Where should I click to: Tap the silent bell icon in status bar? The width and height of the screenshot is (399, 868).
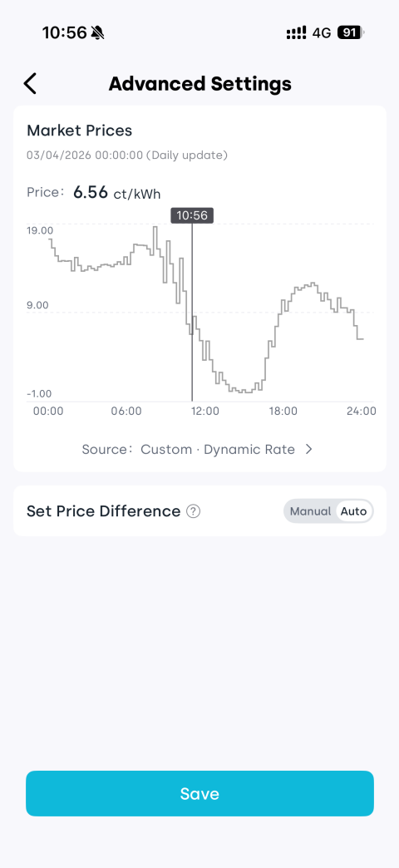98,32
